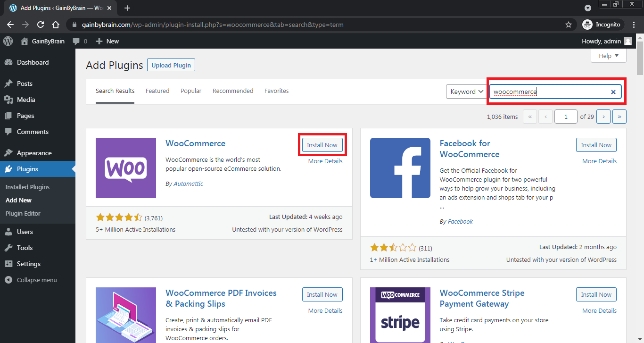The width and height of the screenshot is (644, 343).
Task: Open More Details for Facebook for WooCommerce
Action: tap(599, 161)
